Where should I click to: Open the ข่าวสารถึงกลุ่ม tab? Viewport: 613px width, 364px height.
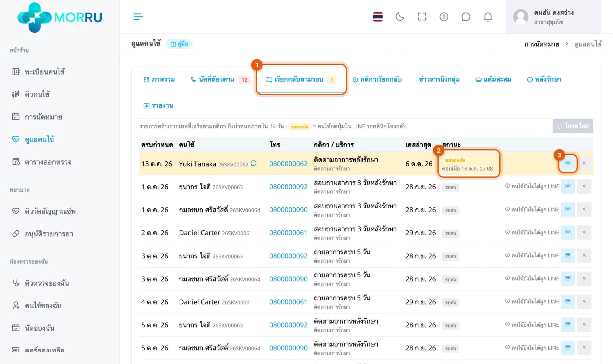click(439, 79)
